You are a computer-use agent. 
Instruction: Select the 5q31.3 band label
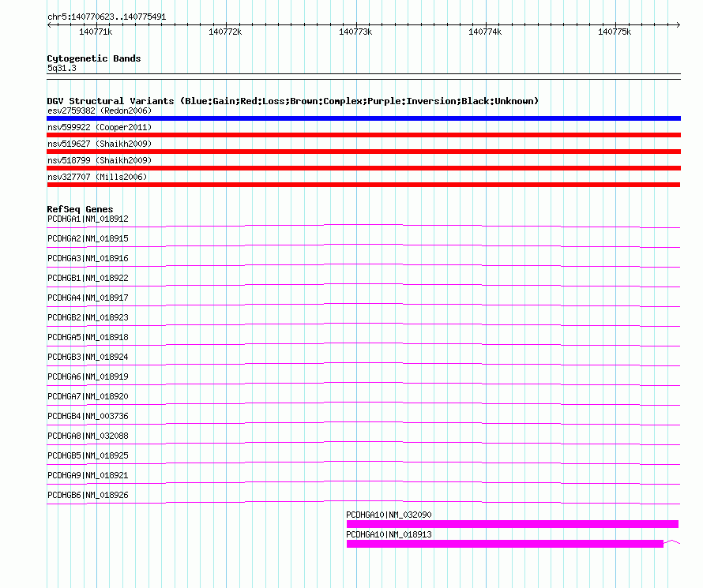point(62,68)
